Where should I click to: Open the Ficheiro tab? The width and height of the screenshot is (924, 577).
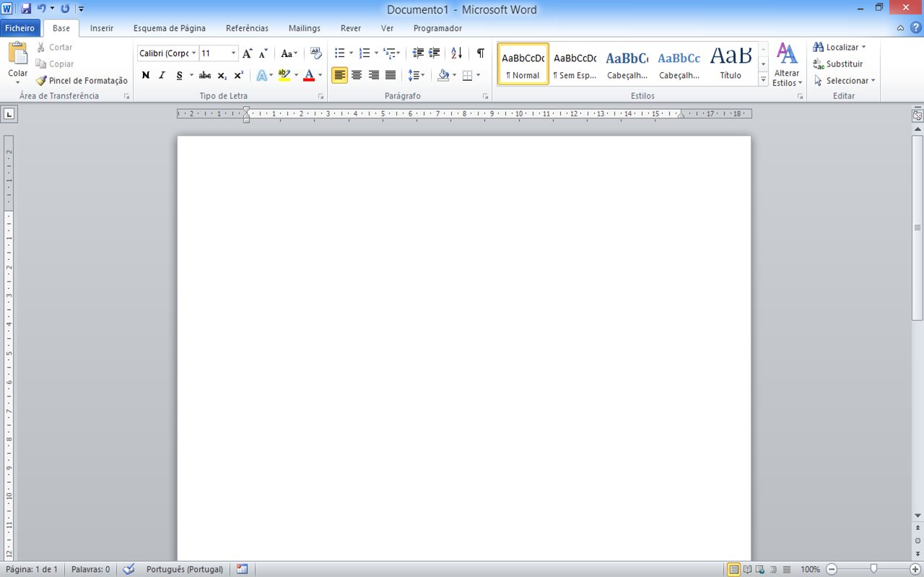[19, 28]
